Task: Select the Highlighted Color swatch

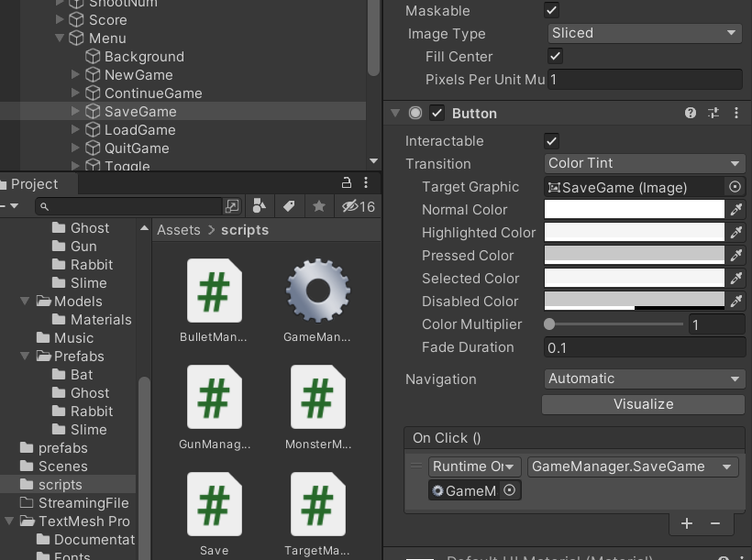Action: 634,233
